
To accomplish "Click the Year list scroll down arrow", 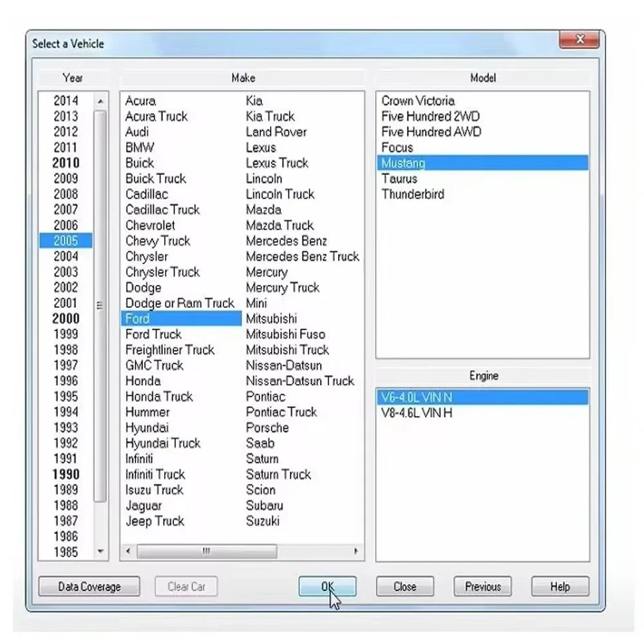I will [100, 551].
